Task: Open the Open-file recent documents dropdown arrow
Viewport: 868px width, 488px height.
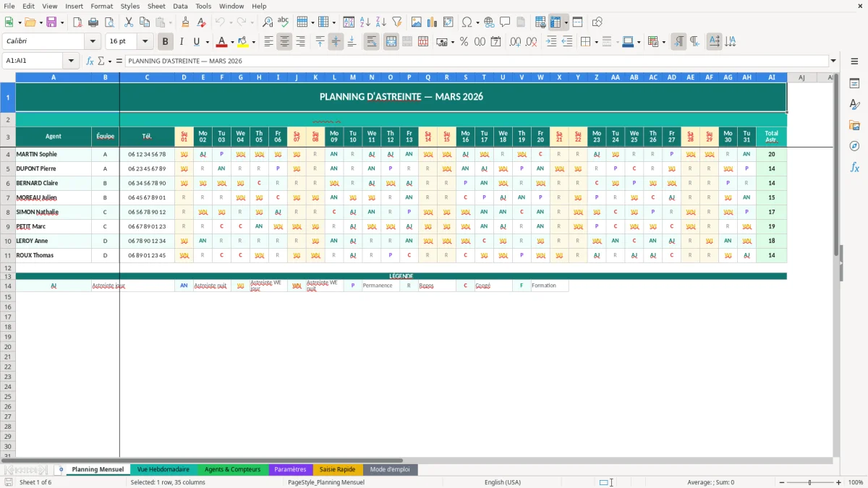Action: coord(40,22)
